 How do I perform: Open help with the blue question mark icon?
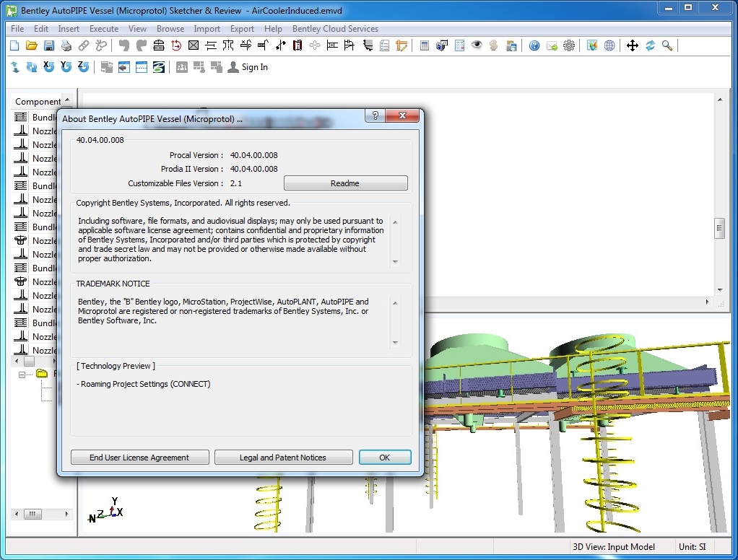[x=534, y=45]
